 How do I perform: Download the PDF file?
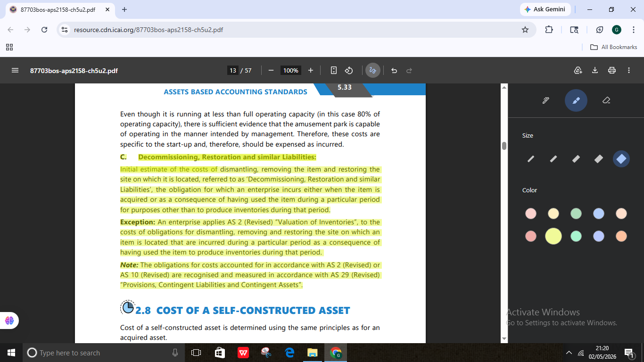(595, 70)
